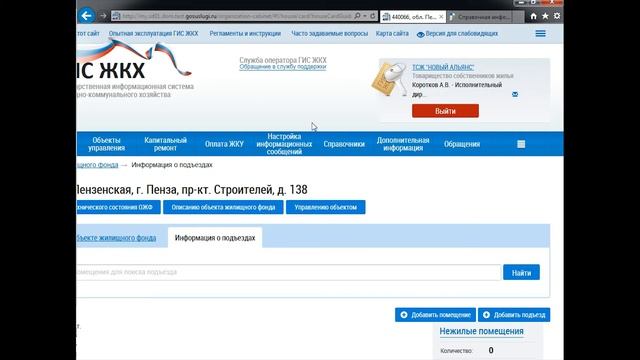Click the browser forward arrow button
Screen dimensions: 640x360
click(x=103, y=16)
